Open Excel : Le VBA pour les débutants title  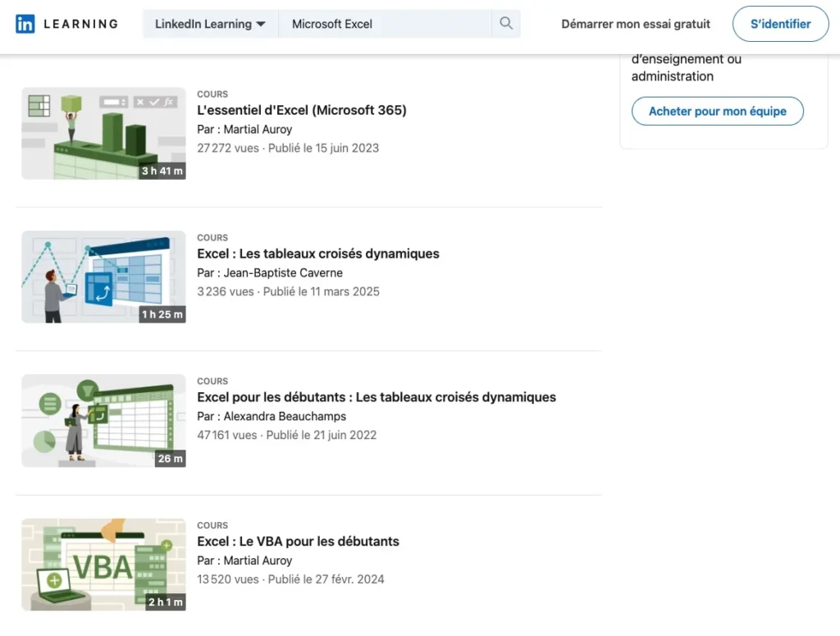298,542
